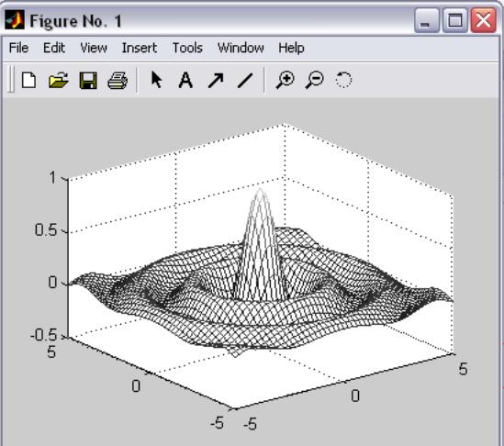This screenshot has height=446, width=504.
Task: Open the Help menu
Action: (x=291, y=48)
